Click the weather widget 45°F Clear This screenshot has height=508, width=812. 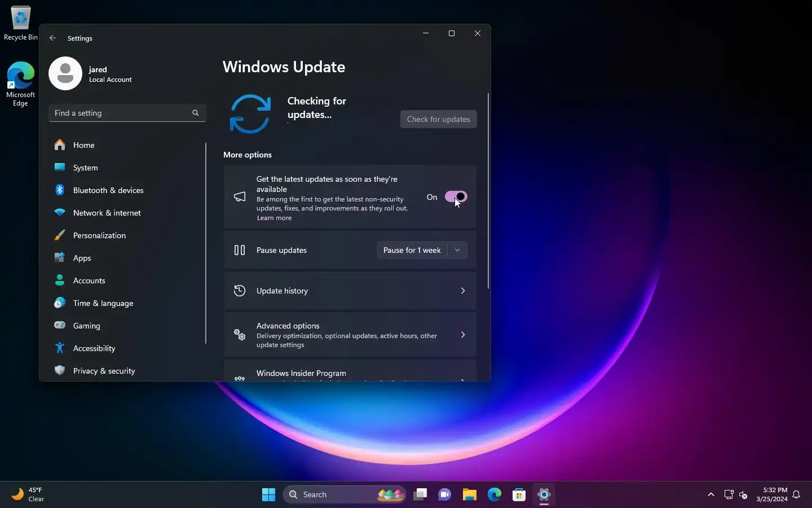tap(28, 494)
